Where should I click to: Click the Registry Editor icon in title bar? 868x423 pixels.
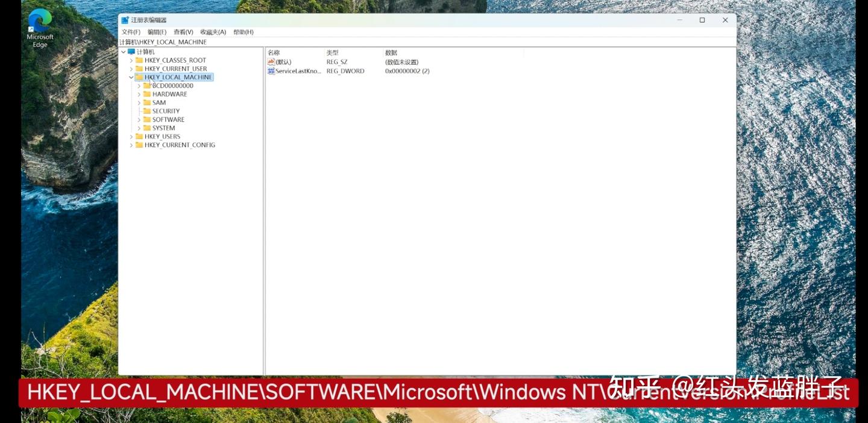click(x=125, y=19)
